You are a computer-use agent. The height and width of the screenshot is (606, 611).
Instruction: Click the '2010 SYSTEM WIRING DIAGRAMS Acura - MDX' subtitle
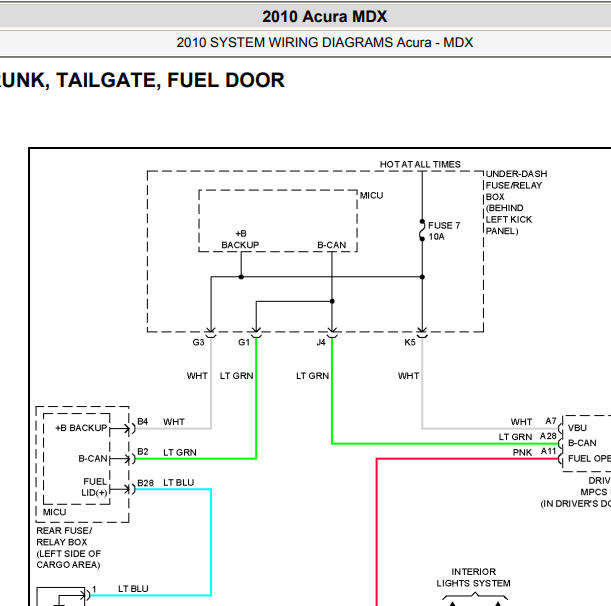[x=325, y=42]
